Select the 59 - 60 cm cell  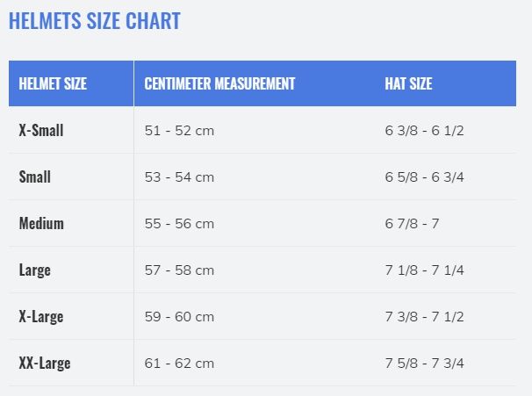pos(179,317)
